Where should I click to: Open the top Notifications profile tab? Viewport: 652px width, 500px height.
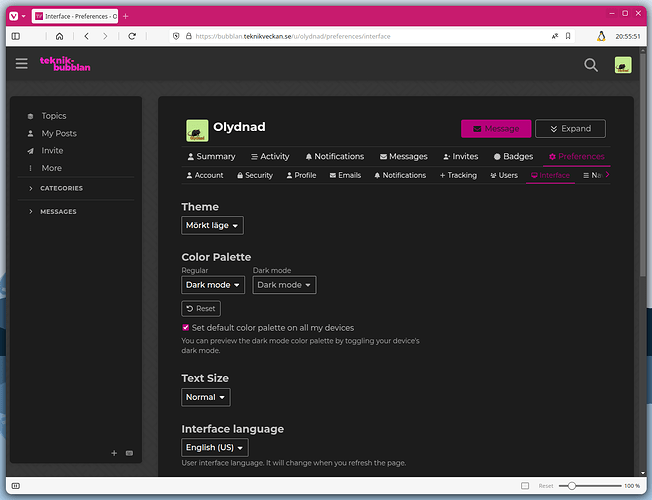(x=335, y=156)
